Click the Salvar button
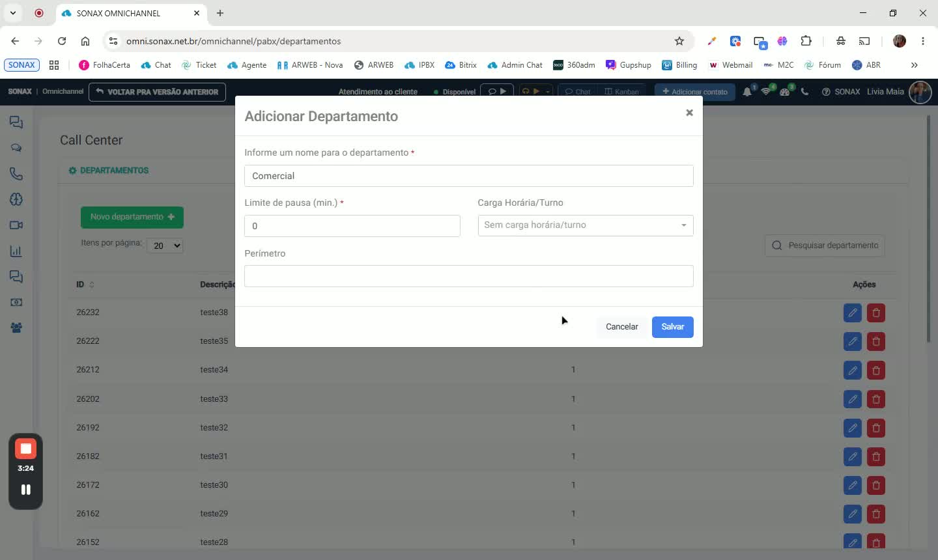Screen dimensions: 938x560 pos(672,327)
